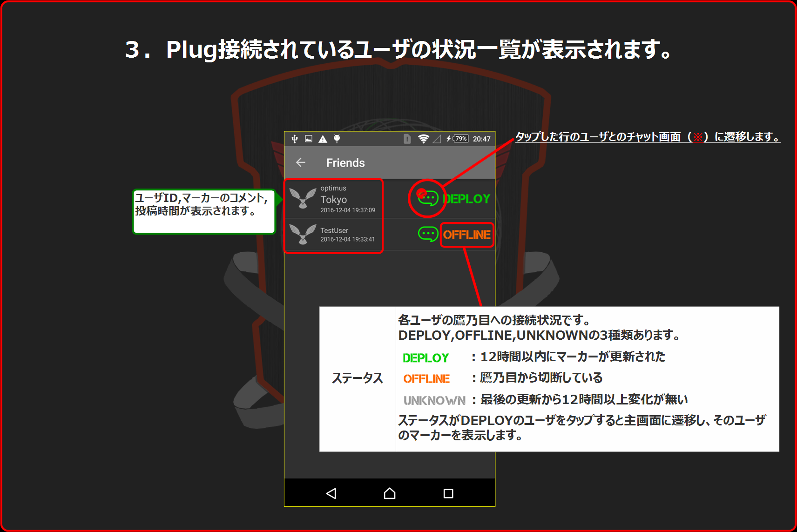The width and height of the screenshot is (797, 532).
Task: Tap the optimus eagle avatar
Action: point(303,199)
